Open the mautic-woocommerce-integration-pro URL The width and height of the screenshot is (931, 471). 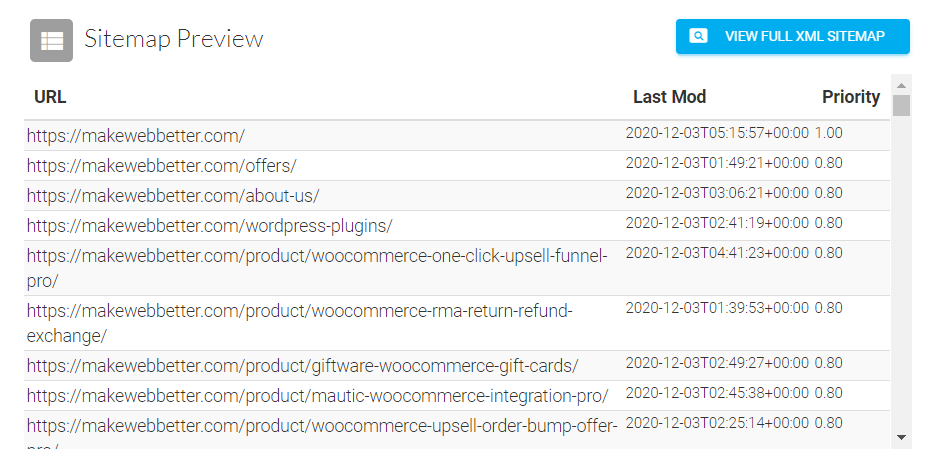318,396
